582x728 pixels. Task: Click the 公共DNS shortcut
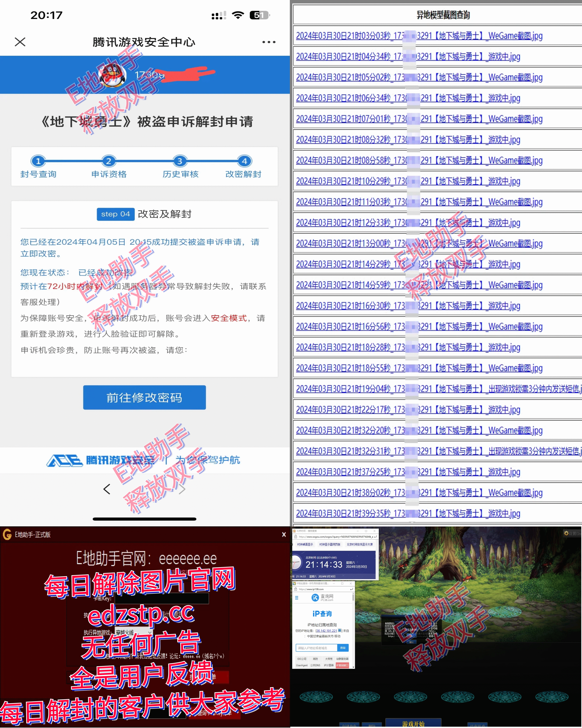click(315, 665)
